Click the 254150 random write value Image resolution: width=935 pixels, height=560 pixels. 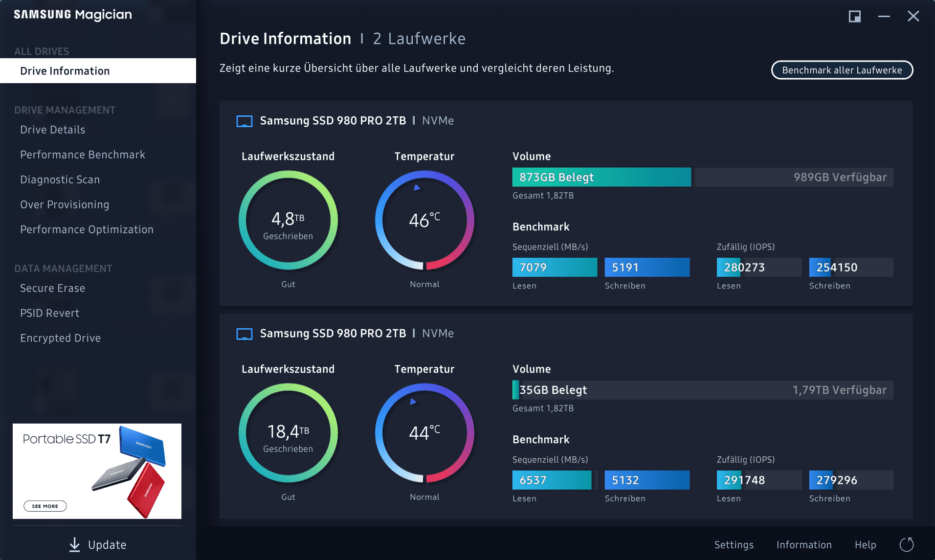pos(837,267)
